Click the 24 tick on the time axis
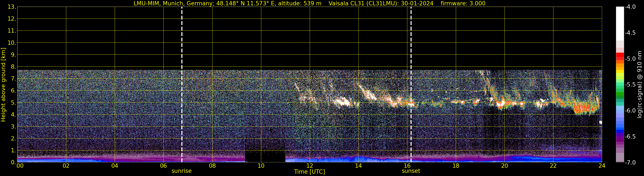 pyautogui.click(x=602, y=166)
